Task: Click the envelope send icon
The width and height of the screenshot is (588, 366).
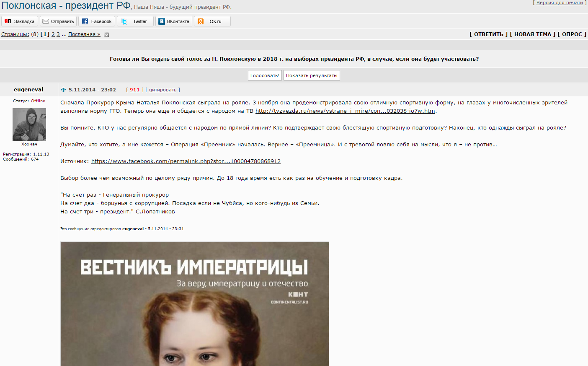Action: (x=46, y=21)
